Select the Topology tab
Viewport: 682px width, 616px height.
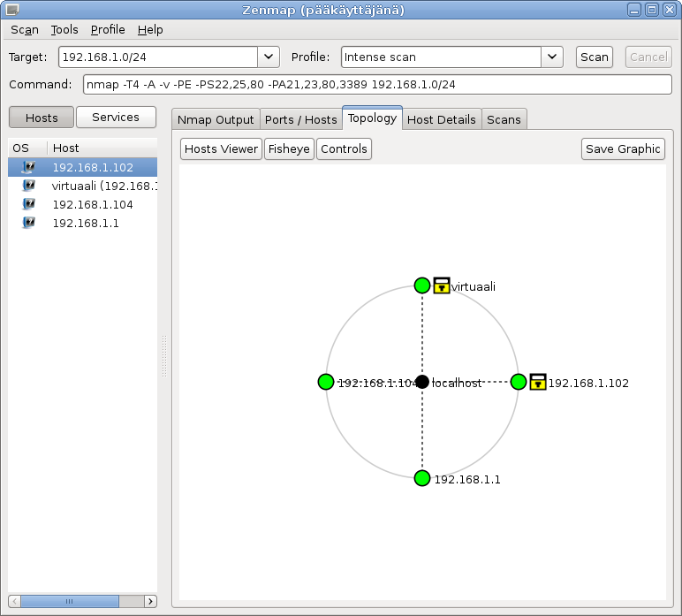point(372,118)
